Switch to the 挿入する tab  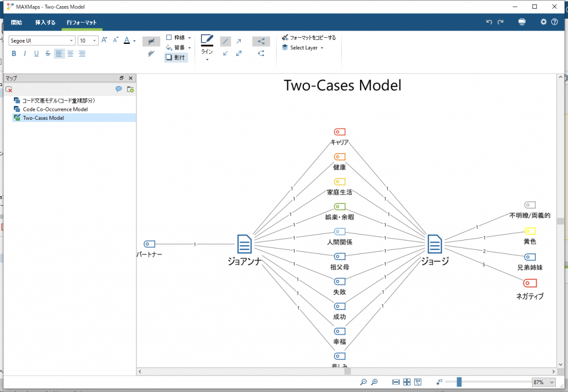coord(45,23)
